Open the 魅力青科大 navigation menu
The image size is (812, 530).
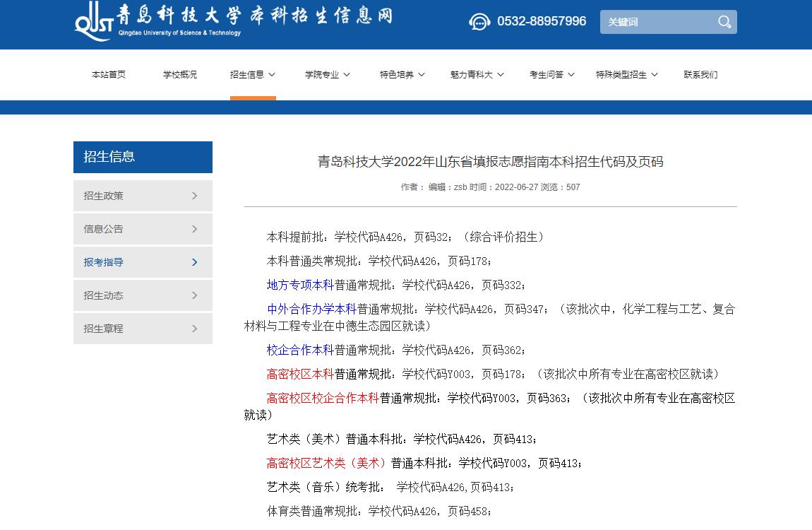pyautogui.click(x=477, y=75)
